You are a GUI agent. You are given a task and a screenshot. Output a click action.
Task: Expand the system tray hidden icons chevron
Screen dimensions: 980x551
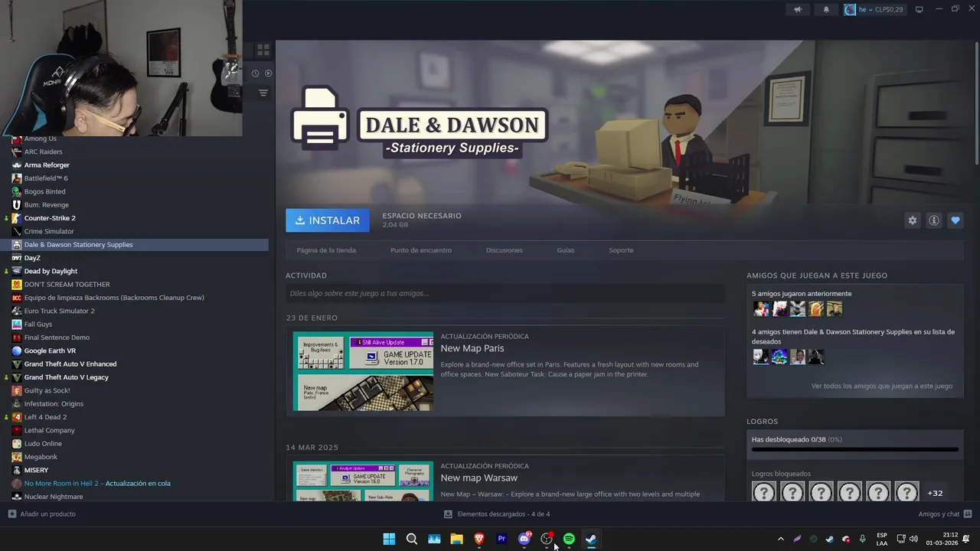[780, 539]
